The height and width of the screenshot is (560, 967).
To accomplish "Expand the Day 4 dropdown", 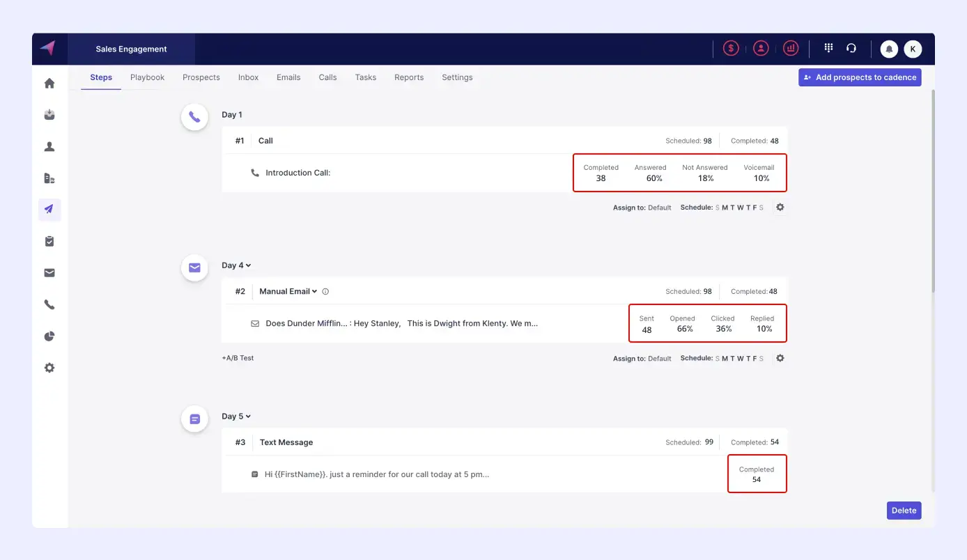I will pyautogui.click(x=236, y=265).
